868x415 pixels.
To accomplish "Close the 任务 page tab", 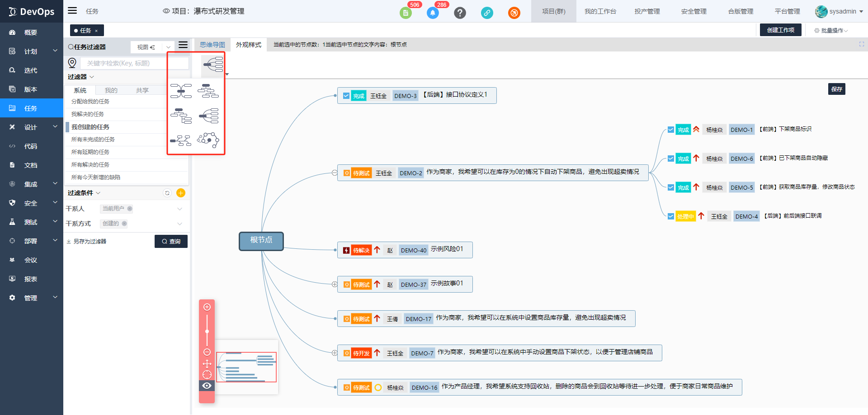I will tap(96, 31).
